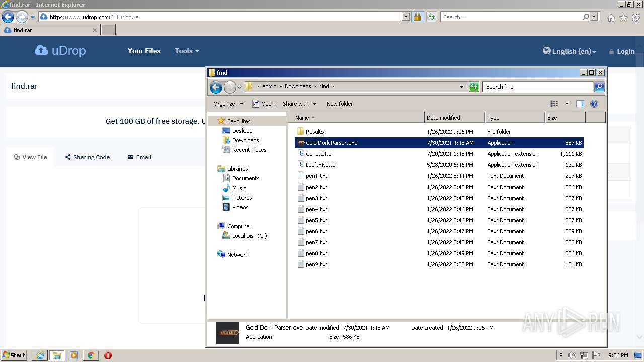Open recent pages dropdown next to Explorer nav arrows
644x362 pixels.
tap(239, 87)
